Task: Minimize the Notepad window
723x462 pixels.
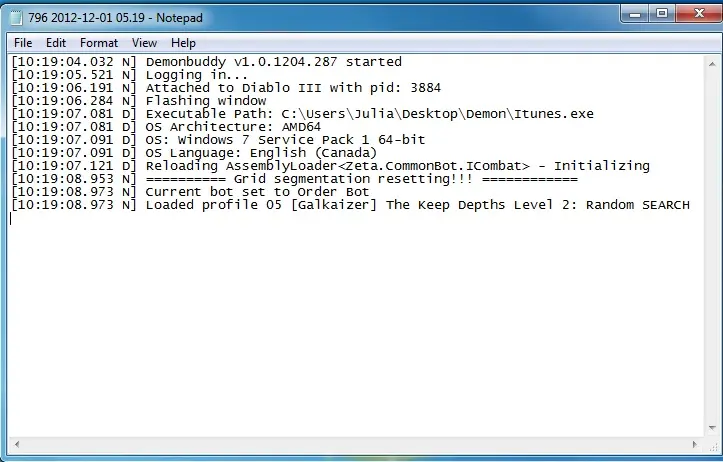Action: pyautogui.click(x=635, y=14)
